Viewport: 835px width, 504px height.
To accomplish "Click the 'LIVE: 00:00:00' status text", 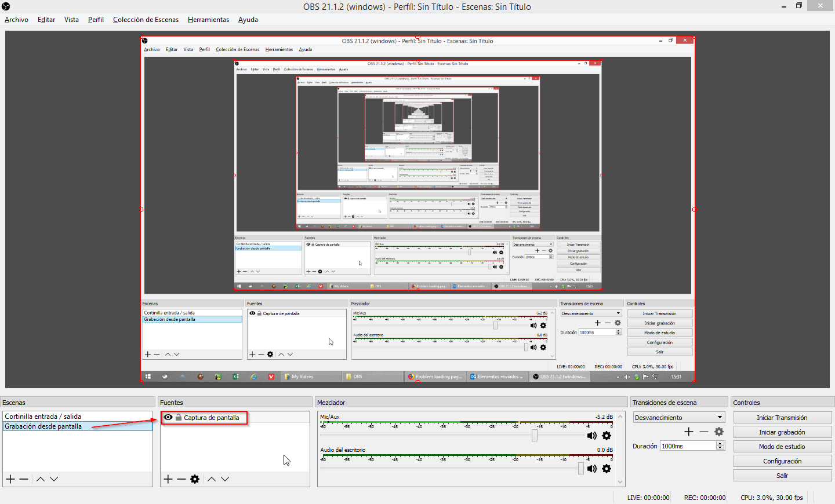I will [648, 498].
